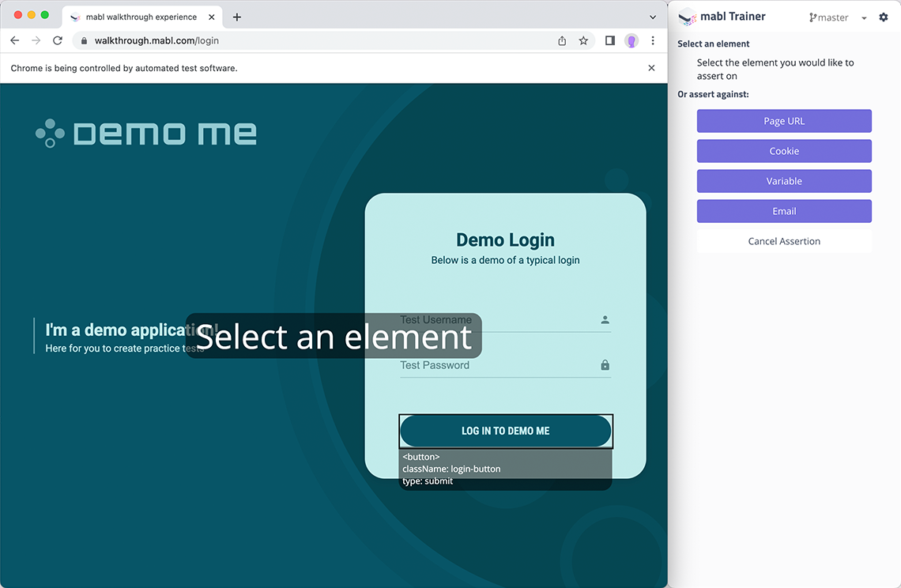Open the Chrome side panel icon

point(609,40)
